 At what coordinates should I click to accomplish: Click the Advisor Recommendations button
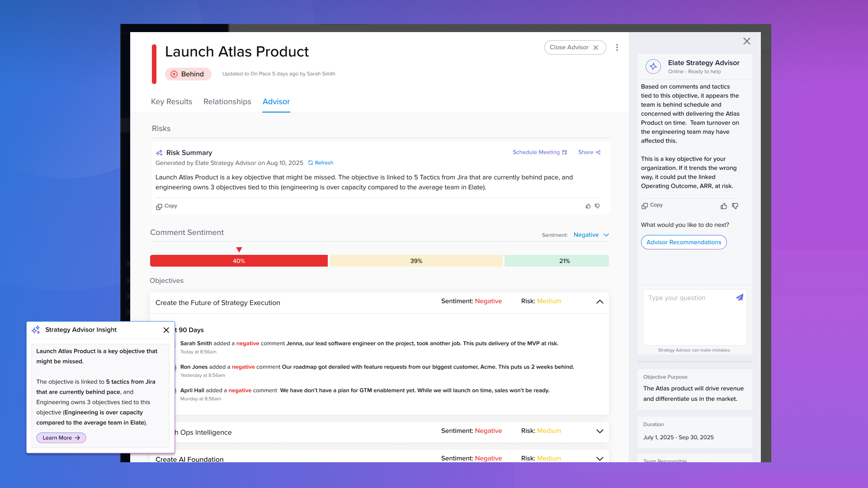pyautogui.click(x=684, y=242)
